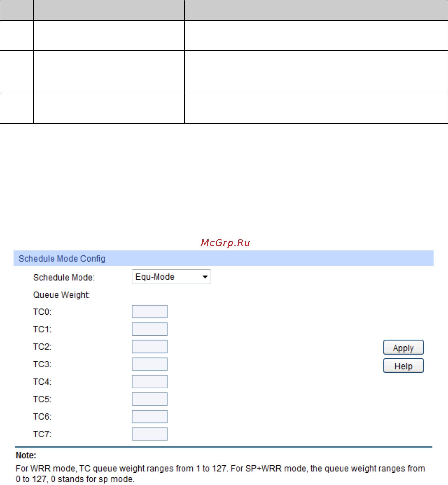The width and height of the screenshot is (448, 485).
Task: Focus the TC0 queue weight field
Action: pyautogui.click(x=150, y=312)
